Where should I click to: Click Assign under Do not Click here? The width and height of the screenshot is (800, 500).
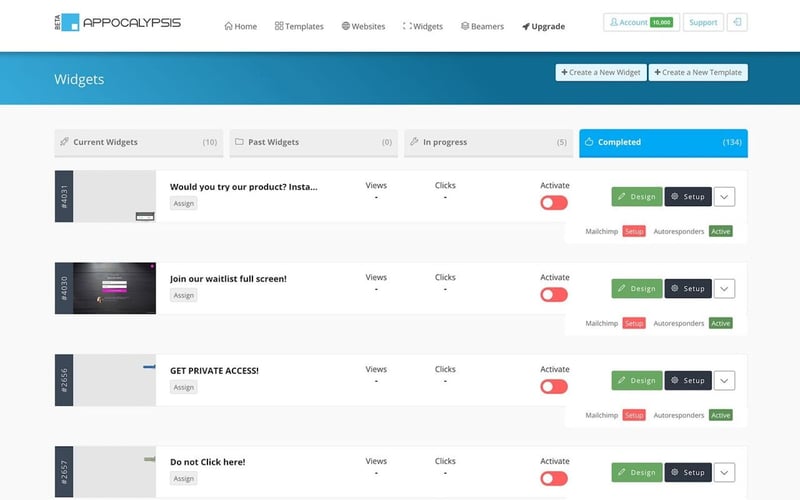tap(184, 479)
